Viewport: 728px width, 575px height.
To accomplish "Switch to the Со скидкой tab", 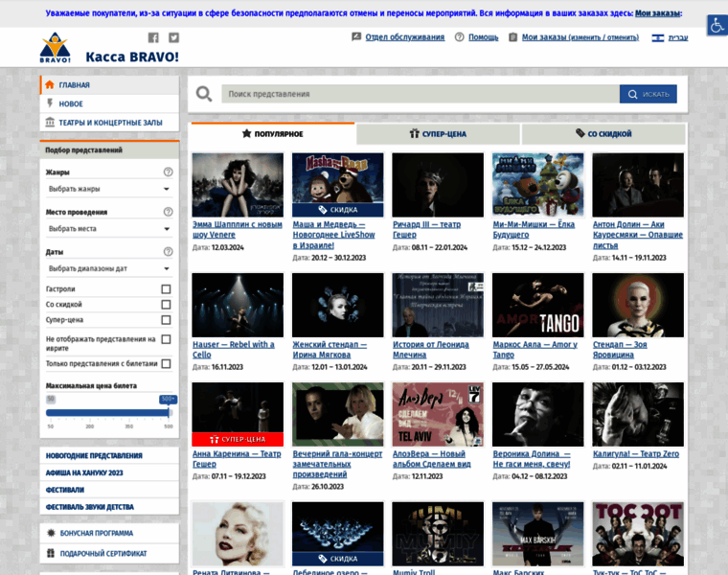I will tap(603, 134).
